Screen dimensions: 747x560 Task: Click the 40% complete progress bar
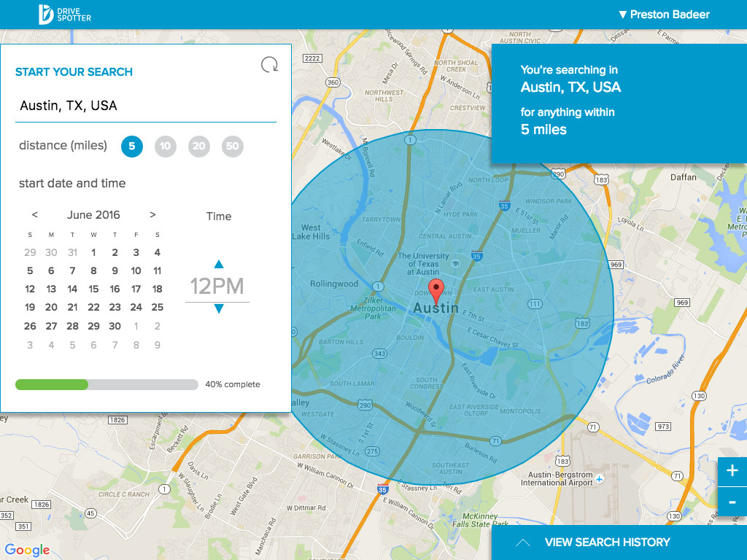[x=107, y=384]
